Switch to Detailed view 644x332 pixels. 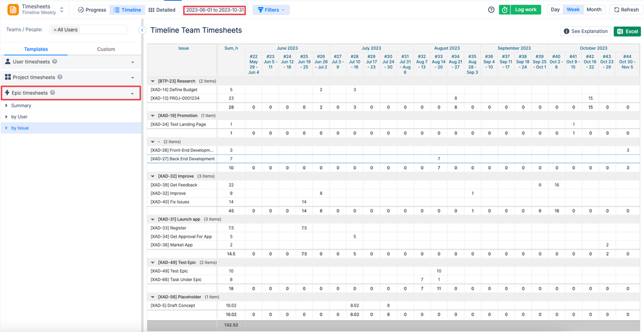[x=162, y=10]
